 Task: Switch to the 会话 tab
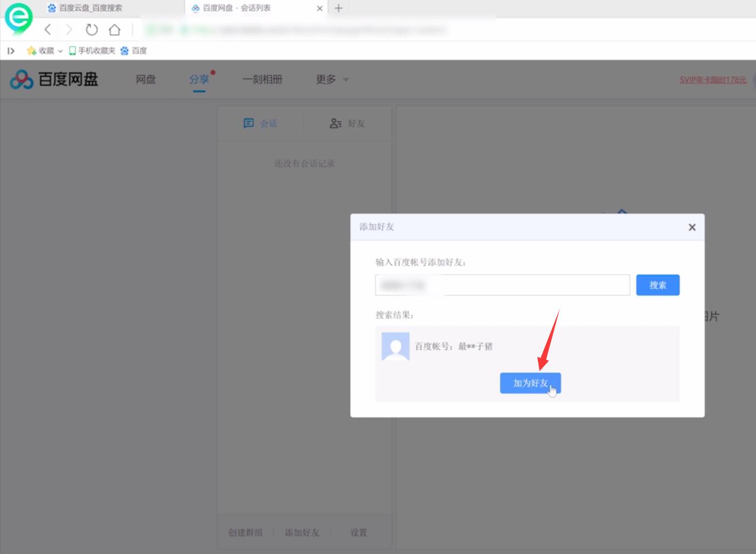260,124
